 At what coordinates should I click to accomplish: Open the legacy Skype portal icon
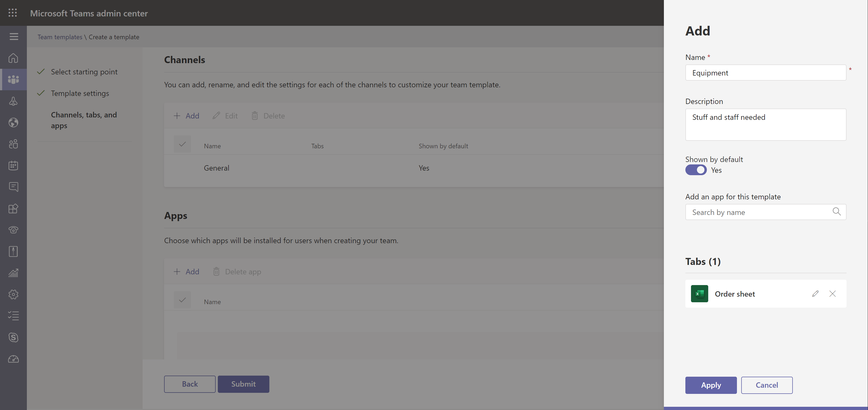click(13, 337)
